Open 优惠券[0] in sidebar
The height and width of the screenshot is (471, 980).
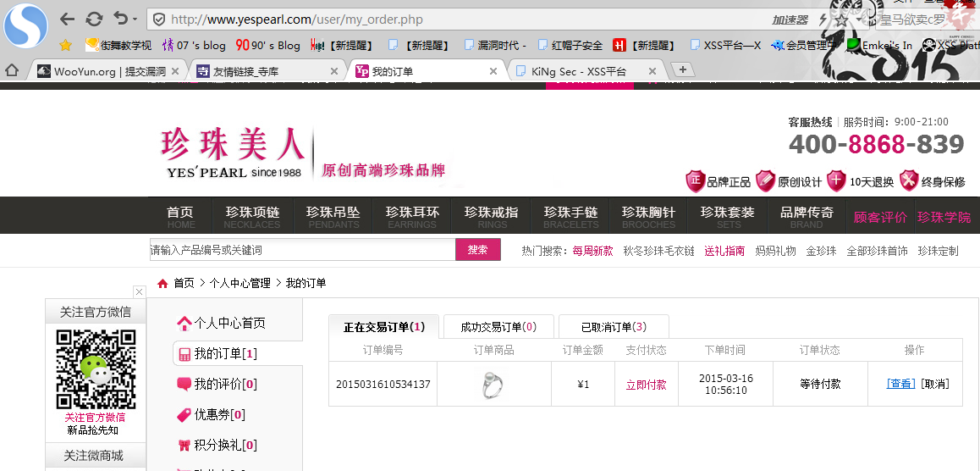[x=219, y=415]
